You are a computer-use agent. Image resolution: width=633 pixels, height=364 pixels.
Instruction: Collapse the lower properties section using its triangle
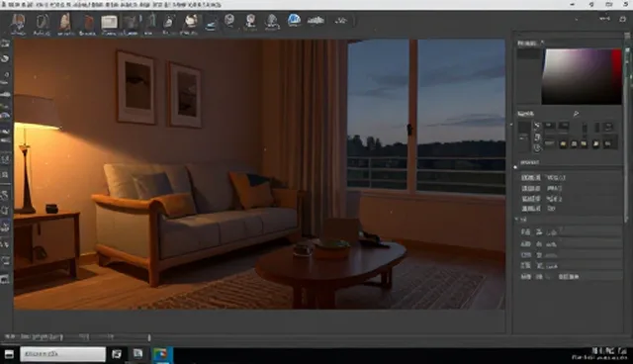[x=516, y=220]
